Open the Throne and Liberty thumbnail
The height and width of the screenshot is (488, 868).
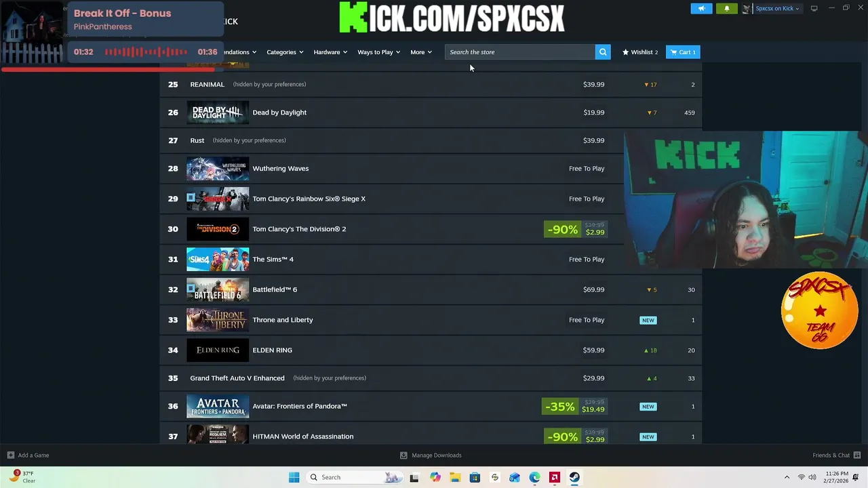[218, 320]
